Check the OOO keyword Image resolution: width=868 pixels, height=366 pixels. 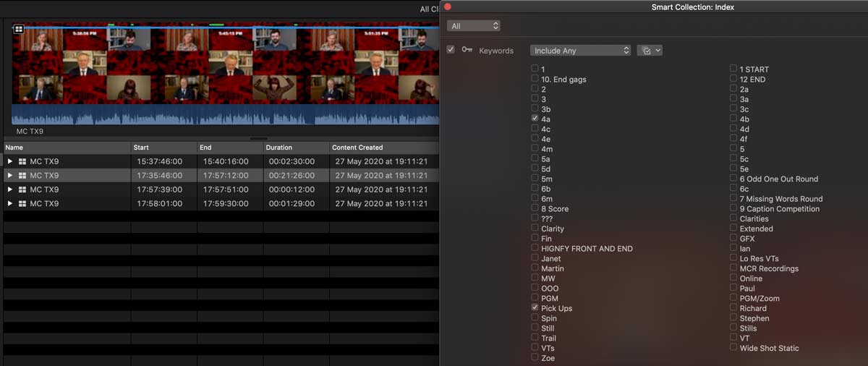pos(535,287)
